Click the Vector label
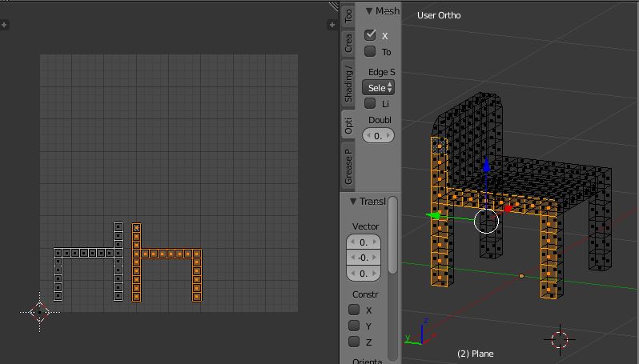The width and height of the screenshot is (639, 364). 366,226
